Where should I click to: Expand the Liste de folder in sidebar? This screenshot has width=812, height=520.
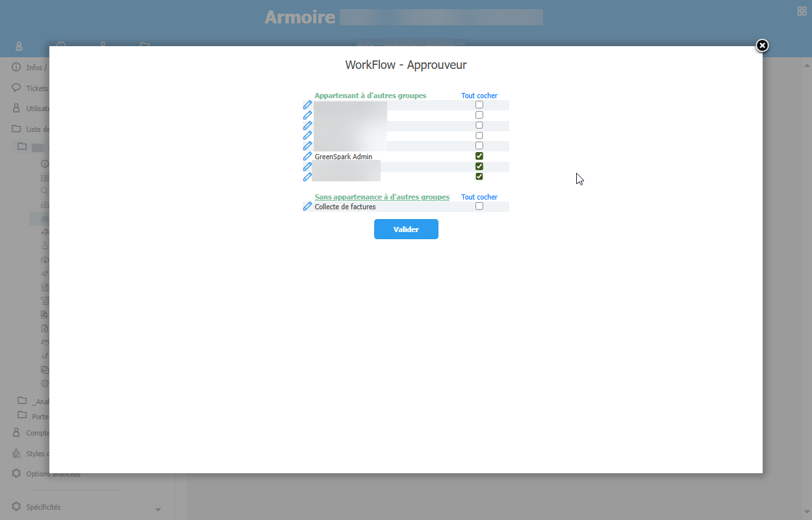(16, 129)
